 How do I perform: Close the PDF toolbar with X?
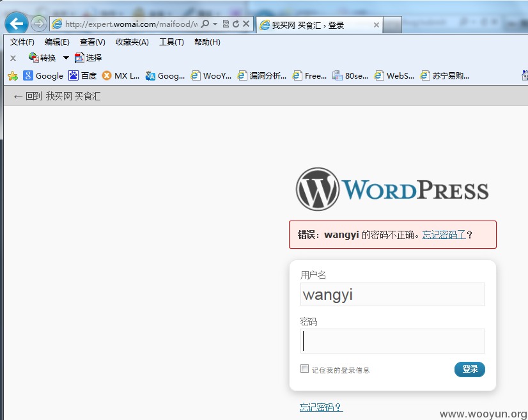point(13,58)
